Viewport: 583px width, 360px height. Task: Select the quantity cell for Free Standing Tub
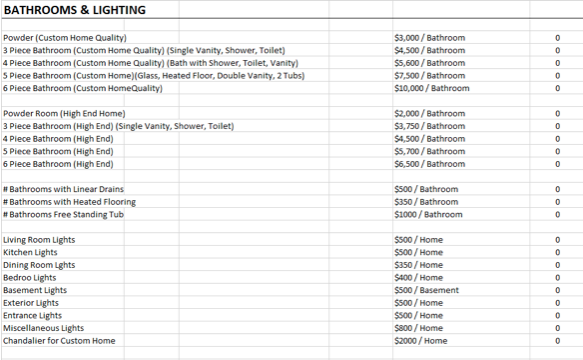[x=557, y=215]
